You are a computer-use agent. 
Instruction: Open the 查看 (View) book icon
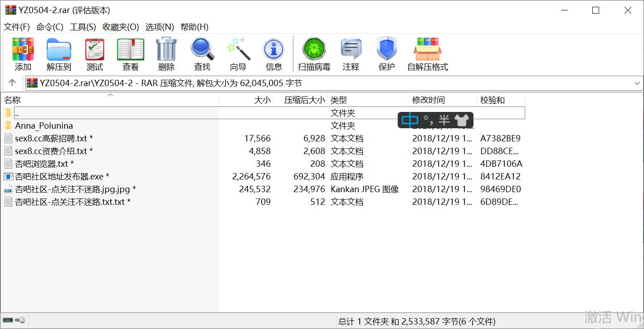coord(131,49)
